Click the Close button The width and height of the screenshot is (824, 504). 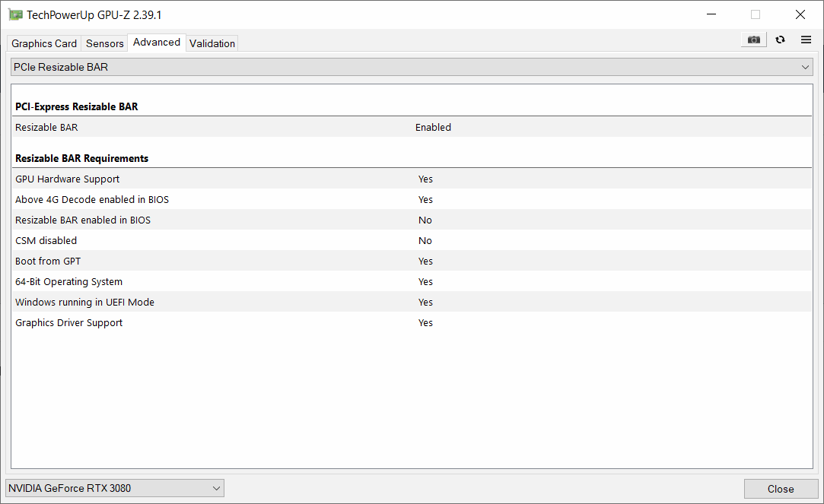[781, 489]
